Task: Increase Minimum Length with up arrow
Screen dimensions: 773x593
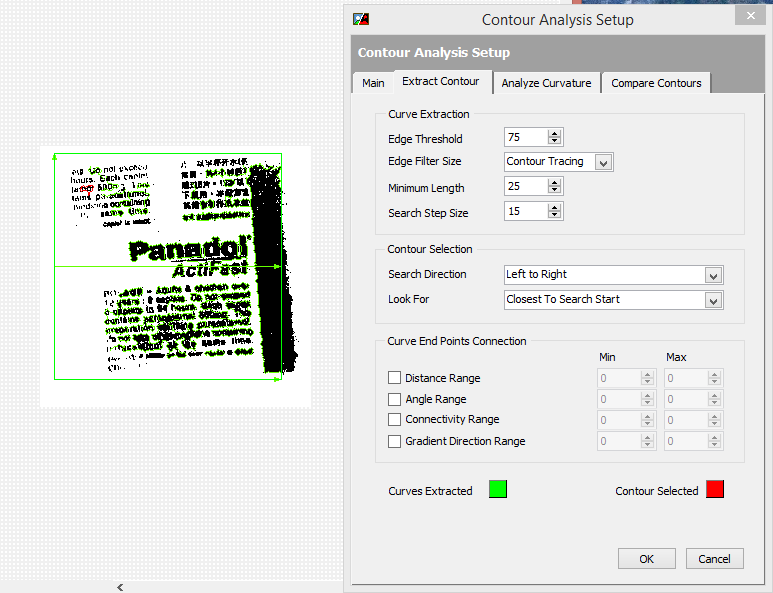Action: click(x=555, y=182)
